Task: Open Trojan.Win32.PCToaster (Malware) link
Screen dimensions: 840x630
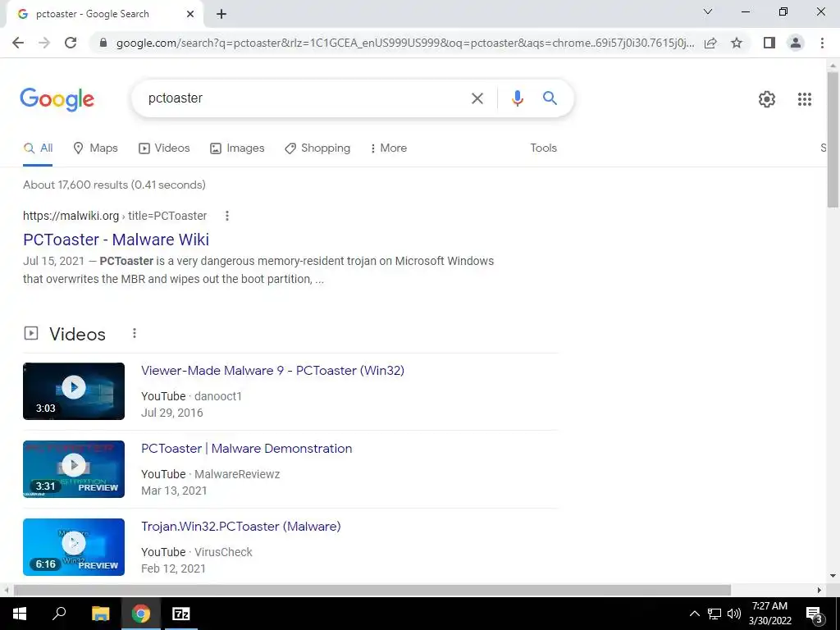Action: [241, 527]
